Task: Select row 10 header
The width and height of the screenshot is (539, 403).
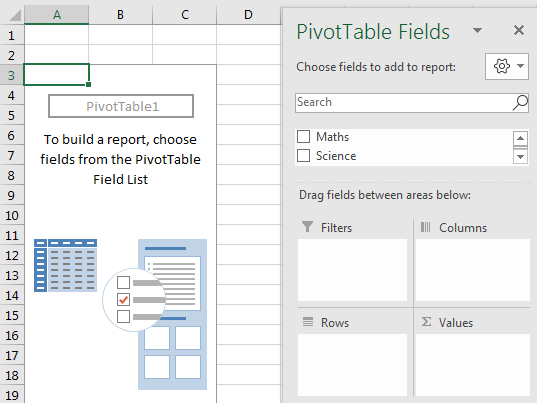Action: point(12,215)
